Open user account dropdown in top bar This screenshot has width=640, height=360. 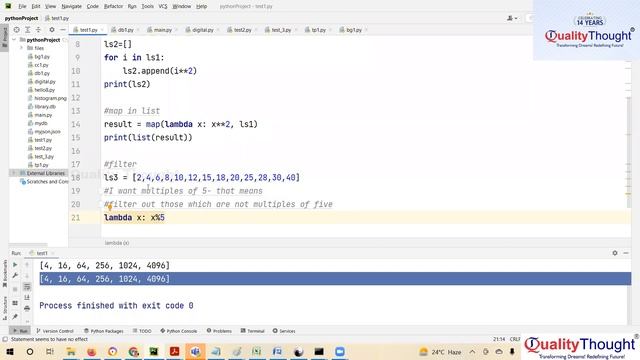[512, 18]
